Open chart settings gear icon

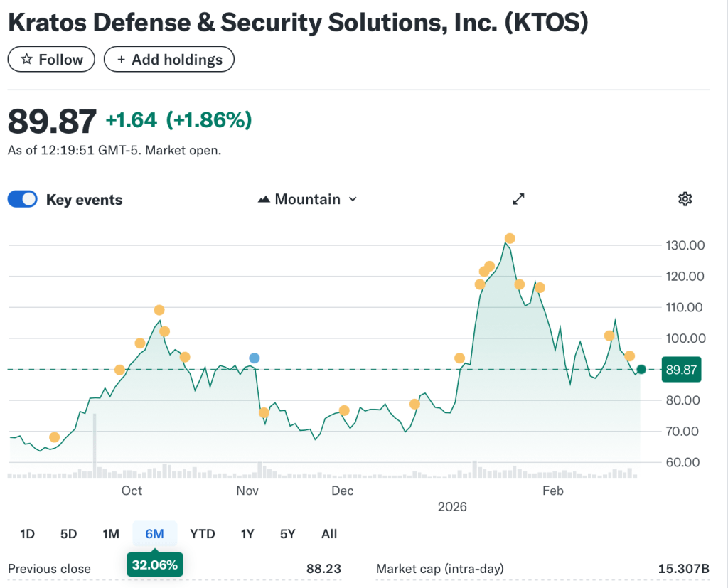point(685,199)
